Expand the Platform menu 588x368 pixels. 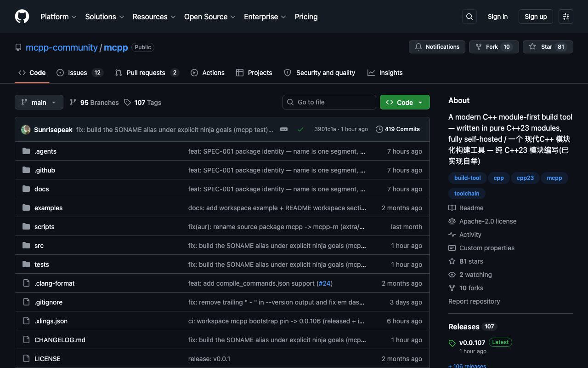pyautogui.click(x=58, y=17)
